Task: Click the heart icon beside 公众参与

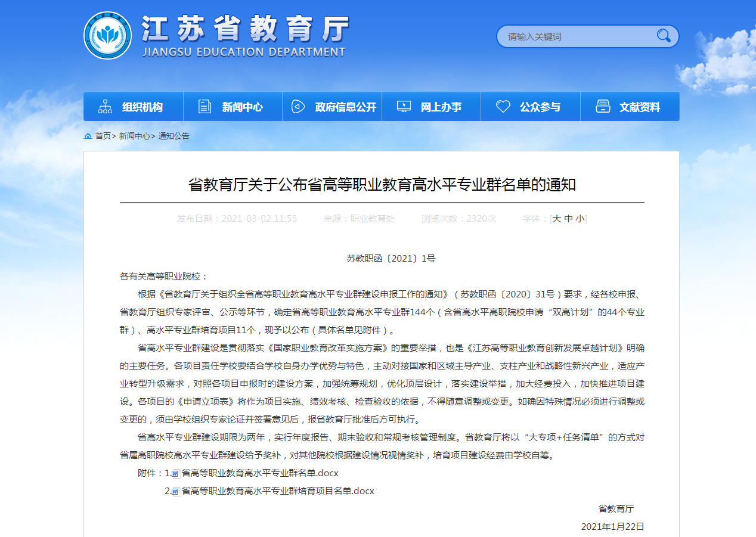Action: 503,105
